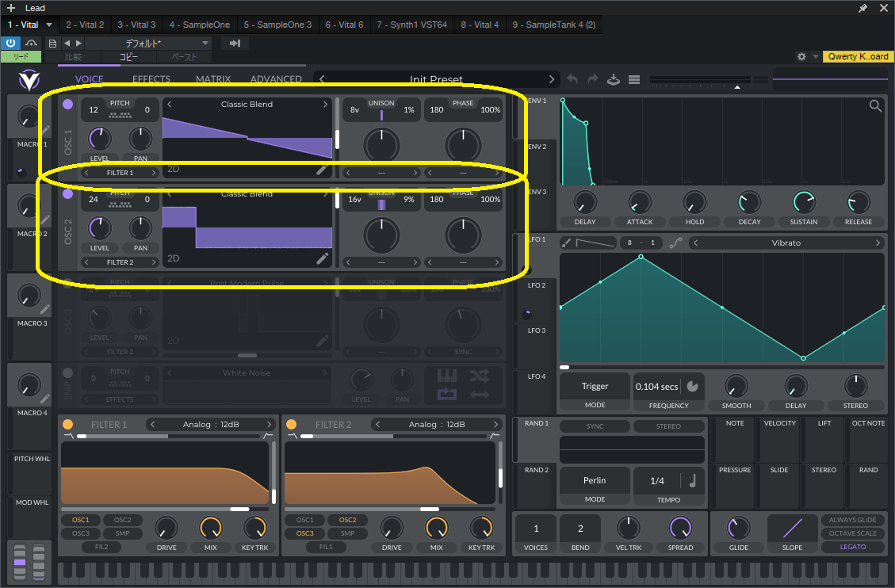The width and height of the screenshot is (895, 588).
Task: Open the LFO Trigger mode dropdown
Action: click(595, 387)
